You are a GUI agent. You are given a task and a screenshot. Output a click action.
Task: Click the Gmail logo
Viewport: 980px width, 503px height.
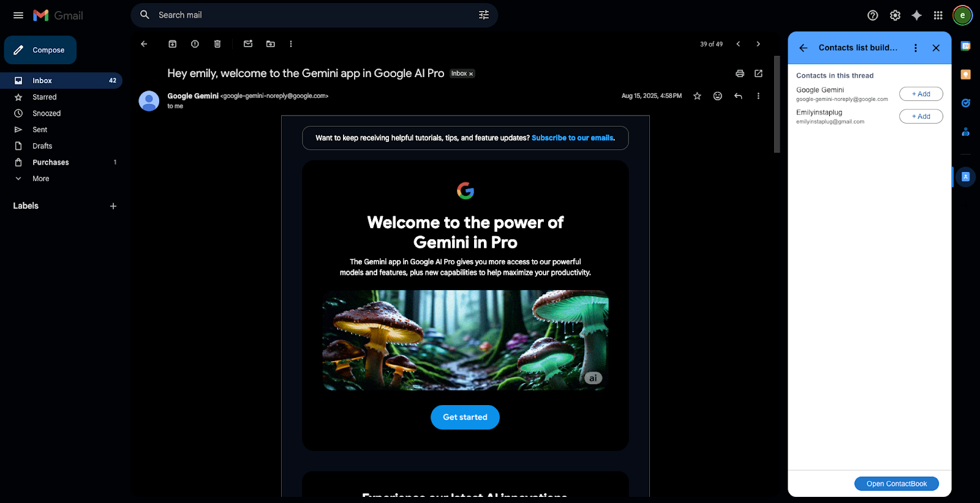tap(58, 15)
